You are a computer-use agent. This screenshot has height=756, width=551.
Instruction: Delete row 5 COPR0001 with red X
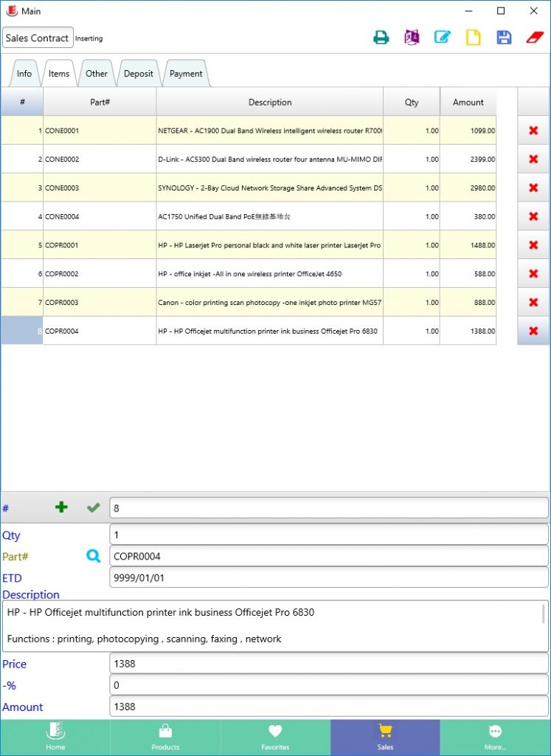coord(533,245)
